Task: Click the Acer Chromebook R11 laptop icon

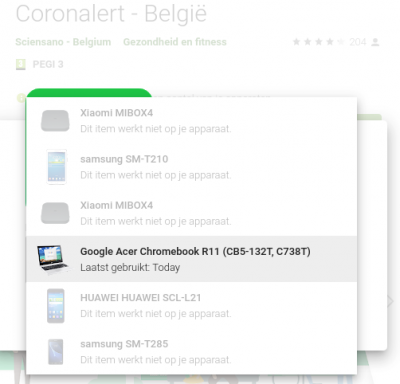Action: [53, 259]
